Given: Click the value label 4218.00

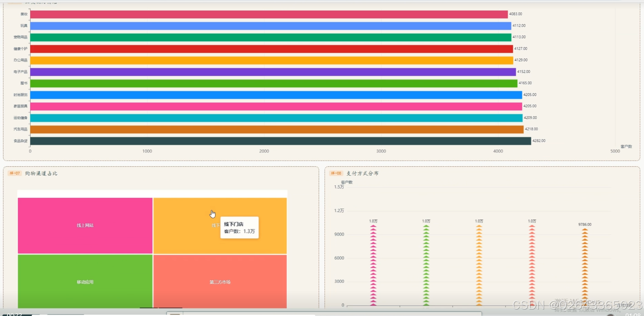Looking at the screenshot, I should coord(531,129).
